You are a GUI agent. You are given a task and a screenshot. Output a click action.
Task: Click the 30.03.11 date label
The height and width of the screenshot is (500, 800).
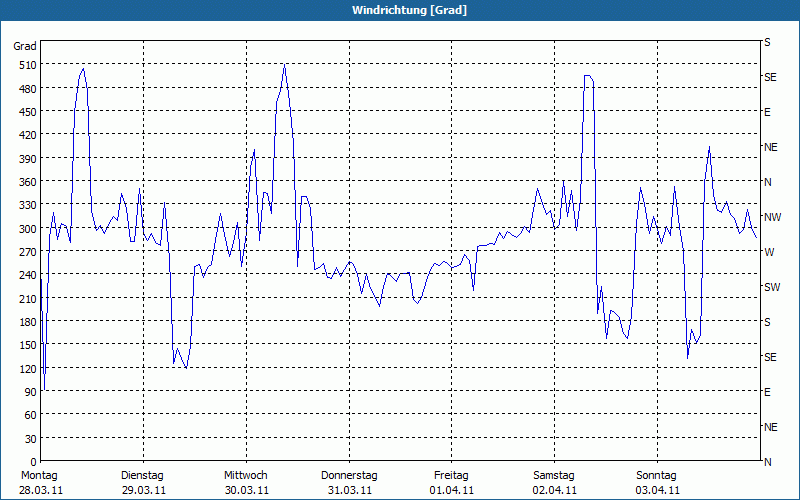click(247, 490)
